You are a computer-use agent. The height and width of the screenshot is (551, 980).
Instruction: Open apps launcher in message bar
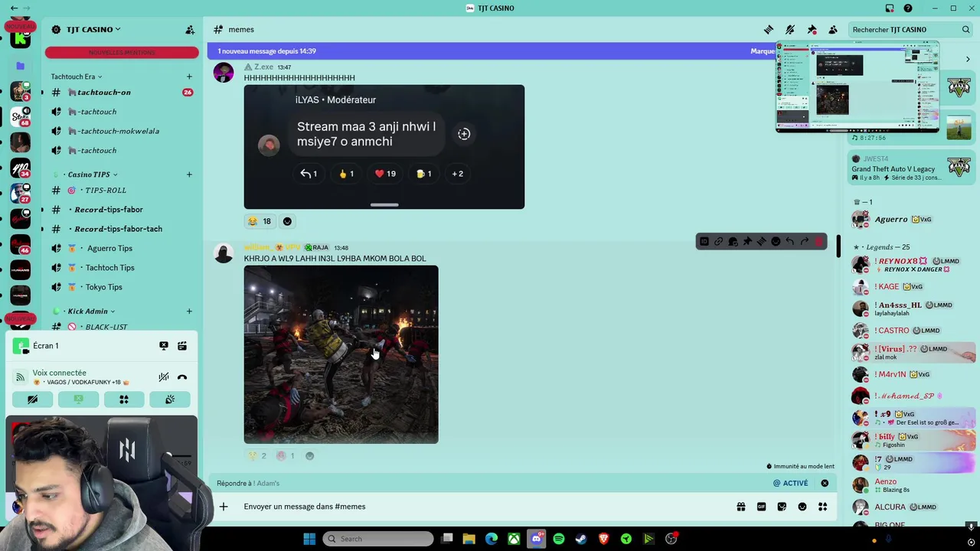click(823, 507)
